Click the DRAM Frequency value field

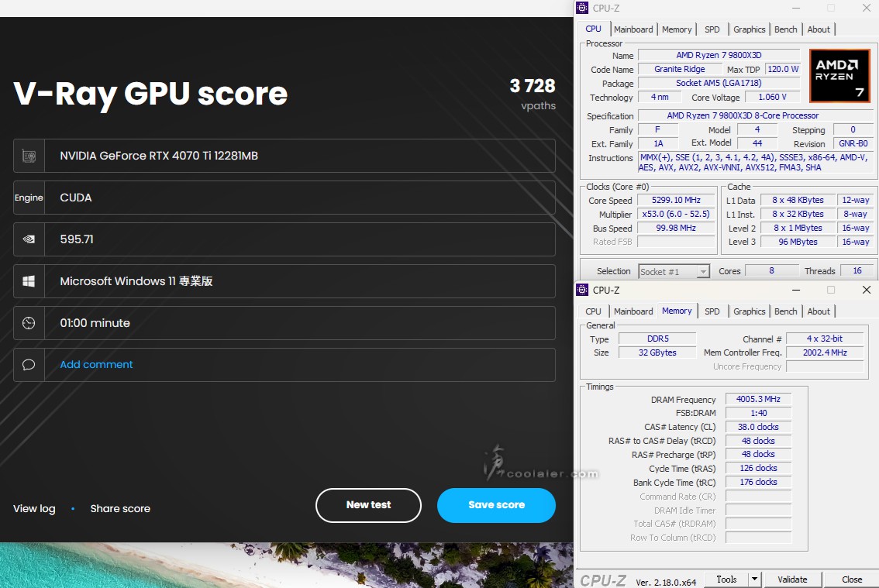(x=758, y=400)
